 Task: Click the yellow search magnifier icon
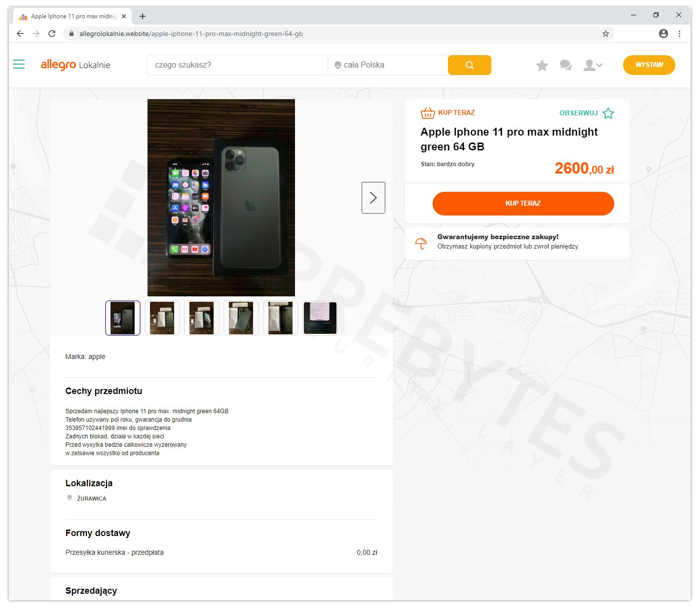coord(469,65)
